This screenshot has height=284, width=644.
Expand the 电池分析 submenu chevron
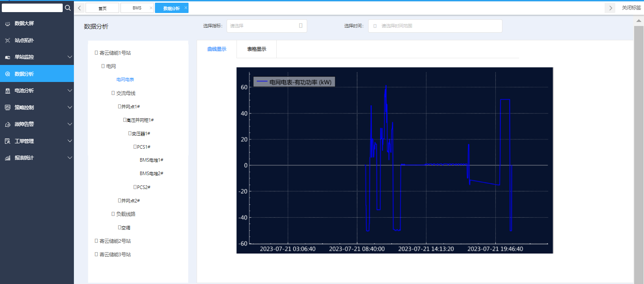(x=69, y=90)
